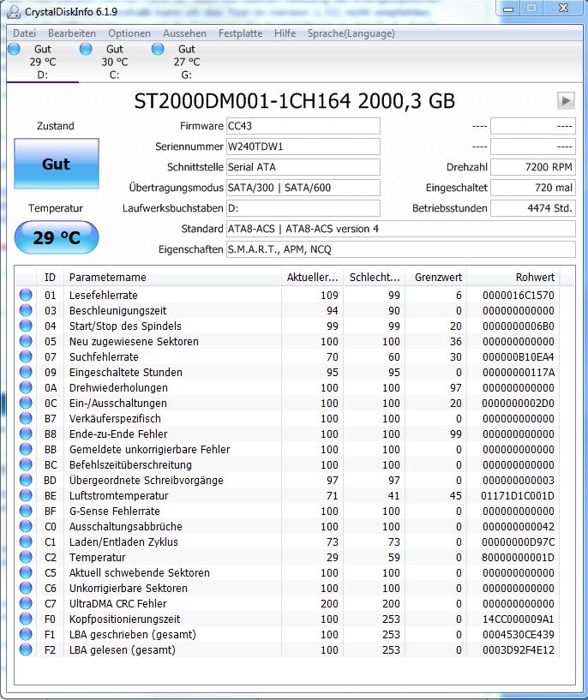Sort by Grenzwert column header
Viewport: 588px width, 700px height.
tap(435, 277)
